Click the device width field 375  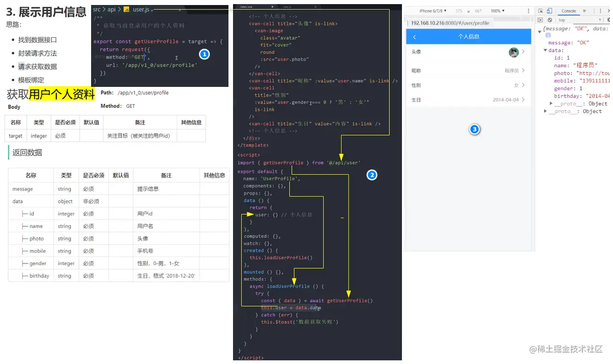coord(459,11)
